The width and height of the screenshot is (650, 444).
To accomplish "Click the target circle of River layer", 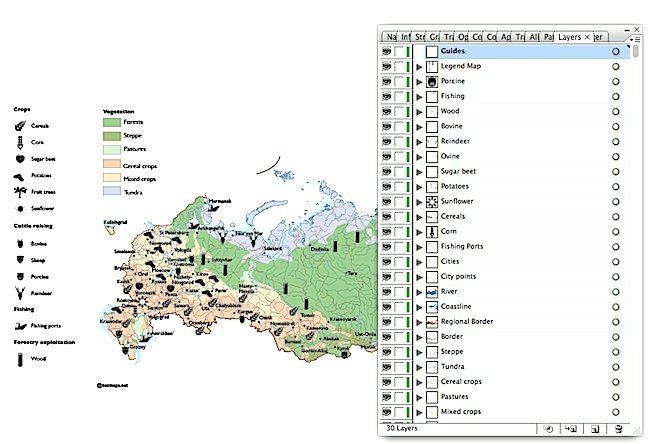I will point(616,292).
